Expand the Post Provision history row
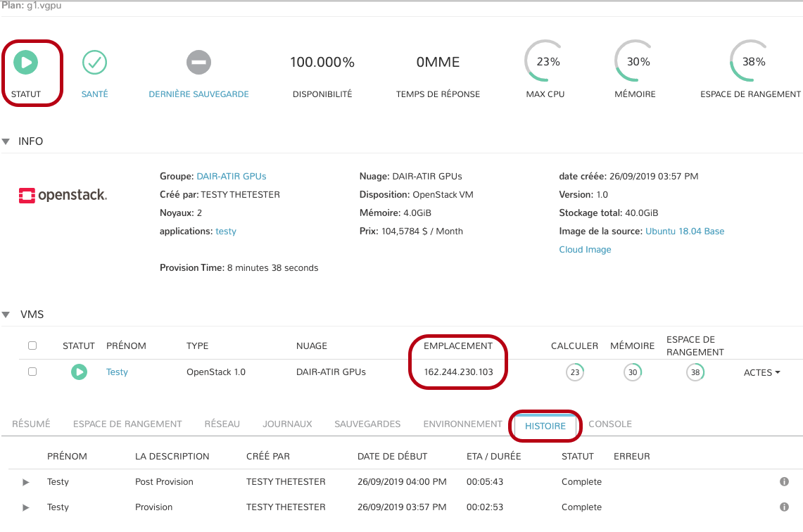 tap(26, 482)
